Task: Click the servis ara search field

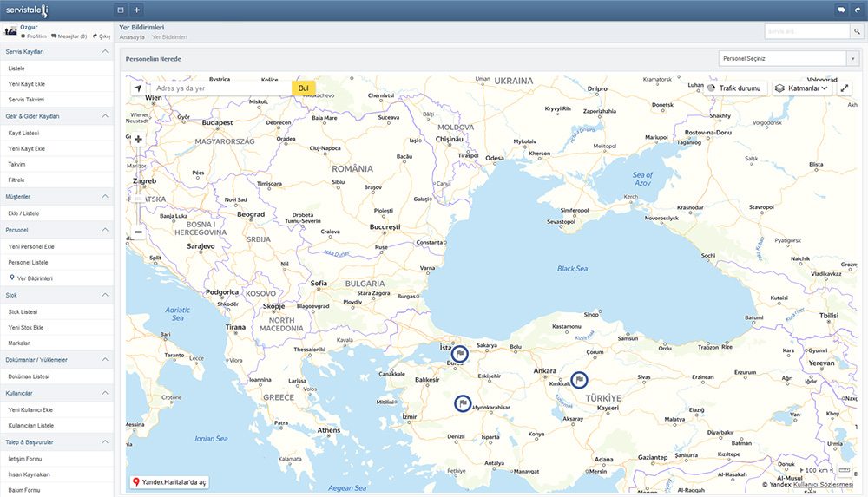Action: tap(807, 31)
